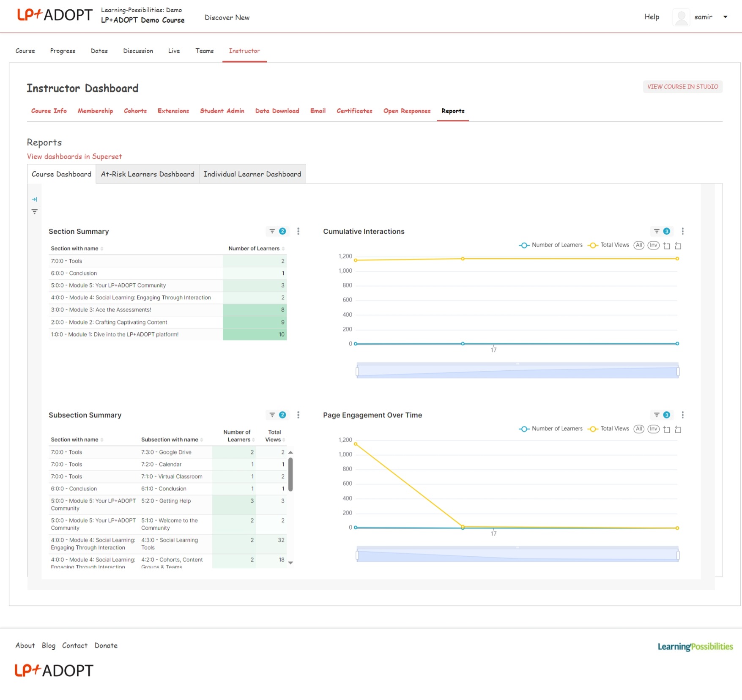Select All legend button in Cumulative Interactions
Image resolution: width=742 pixels, height=700 pixels.
639,245
